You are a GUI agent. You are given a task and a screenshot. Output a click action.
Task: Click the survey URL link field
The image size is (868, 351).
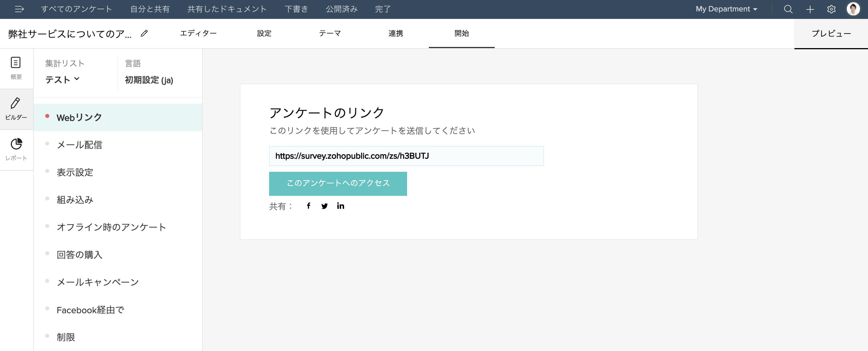point(406,156)
